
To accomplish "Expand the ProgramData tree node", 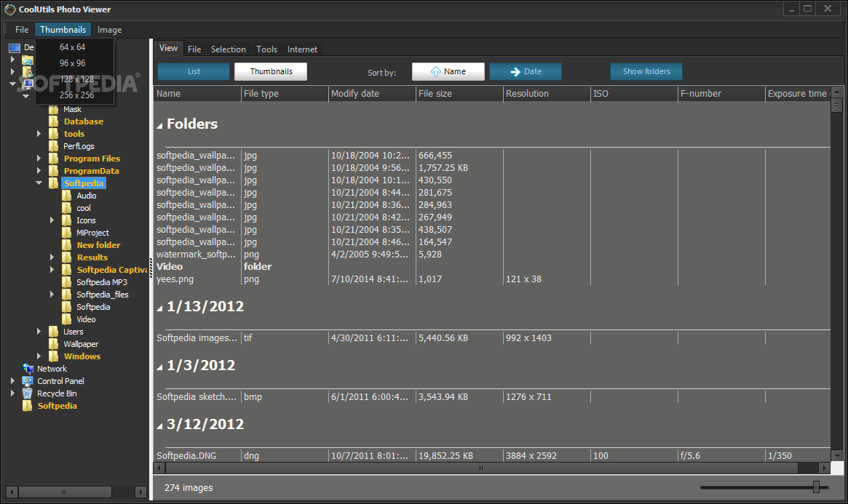I will pos(39,171).
